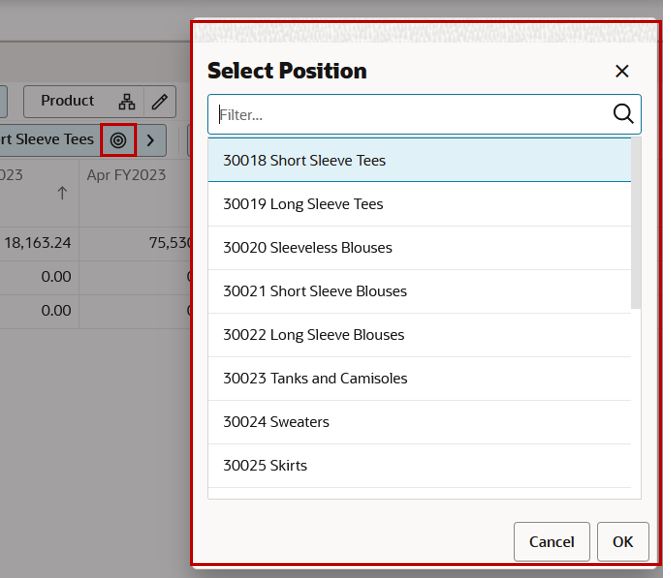Click the search magnifier icon in filter
Viewport: 671px width, 578px height.
[623, 114]
